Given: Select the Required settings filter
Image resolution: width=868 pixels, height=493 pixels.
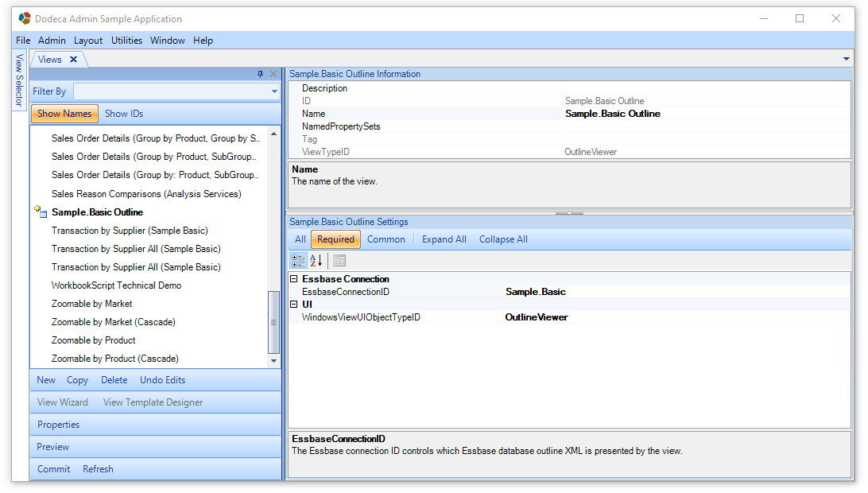Looking at the screenshot, I should point(335,239).
